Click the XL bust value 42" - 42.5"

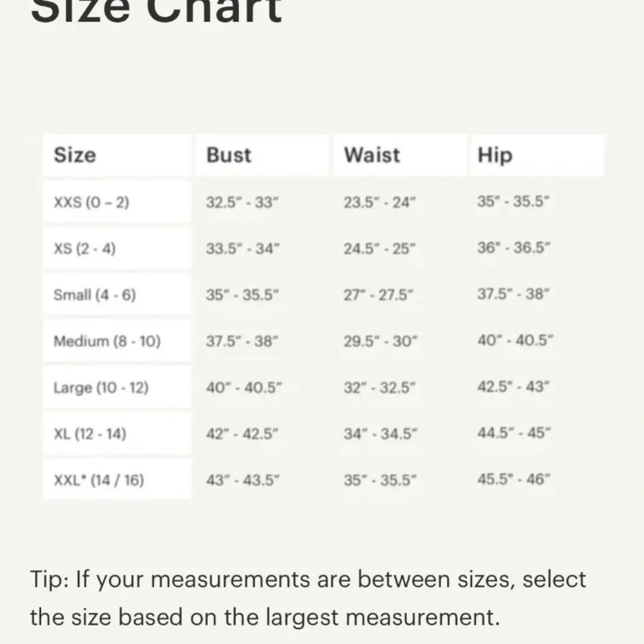242,434
